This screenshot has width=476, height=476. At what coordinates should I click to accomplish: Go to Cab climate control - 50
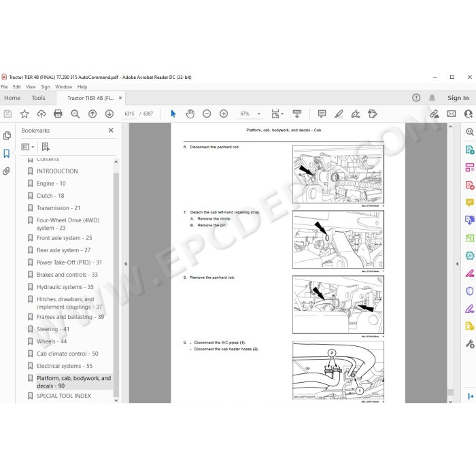click(67, 354)
